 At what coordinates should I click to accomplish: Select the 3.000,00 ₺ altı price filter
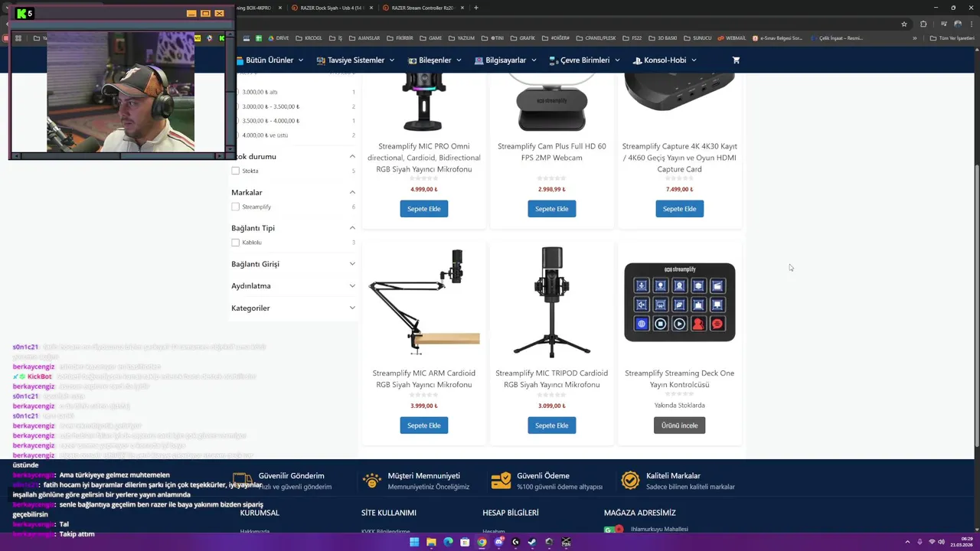(260, 92)
